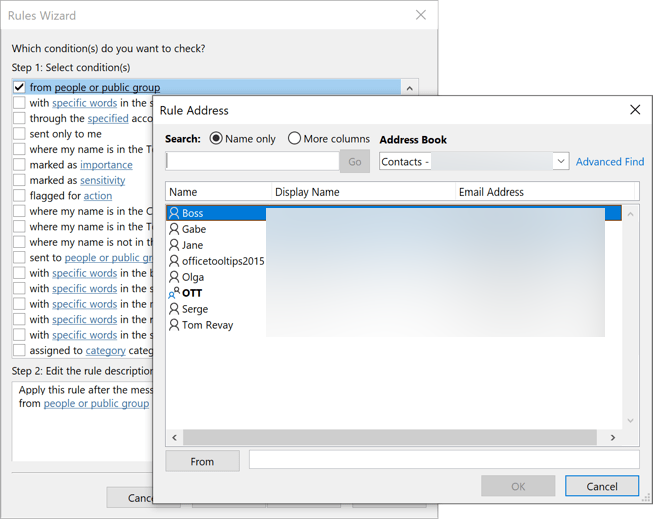Click the Go search button

tap(354, 162)
